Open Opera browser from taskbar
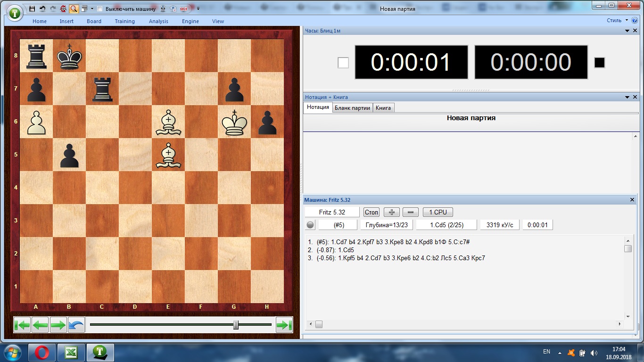Screen dimensions: 644x362 (x=42, y=352)
